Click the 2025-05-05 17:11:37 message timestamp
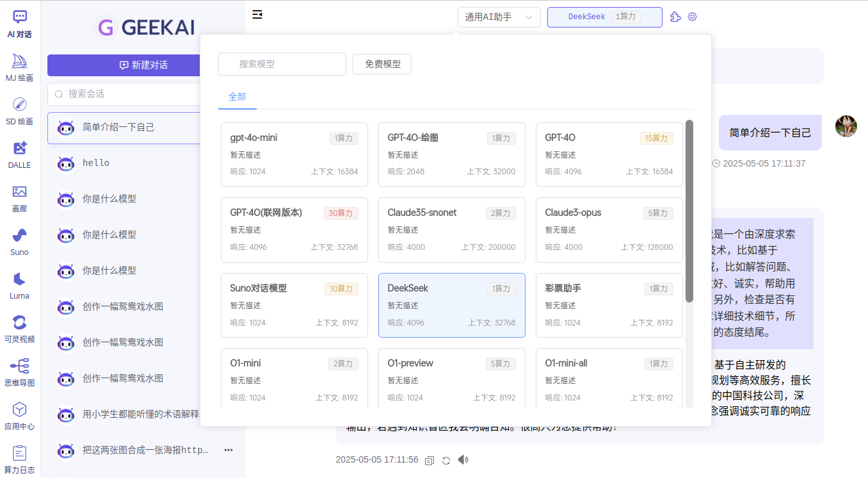Image resolution: width=868 pixels, height=478 pixels. (x=764, y=163)
